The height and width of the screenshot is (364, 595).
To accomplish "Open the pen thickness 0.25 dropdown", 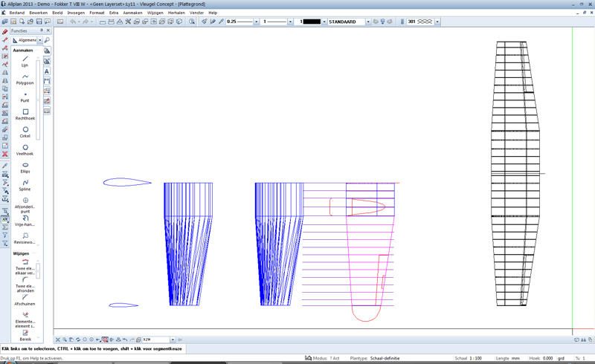I will coord(256,22).
